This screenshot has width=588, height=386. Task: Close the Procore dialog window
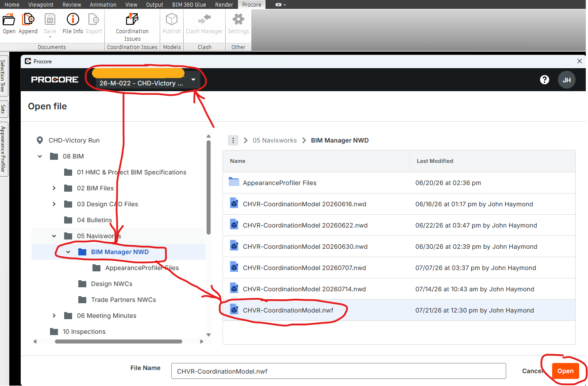point(580,61)
